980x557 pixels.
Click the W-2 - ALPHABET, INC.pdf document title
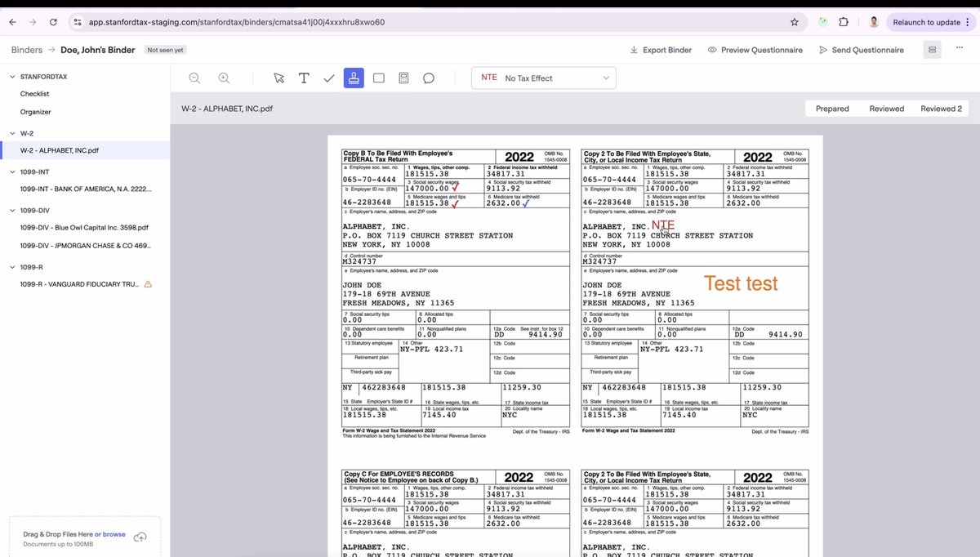227,109
